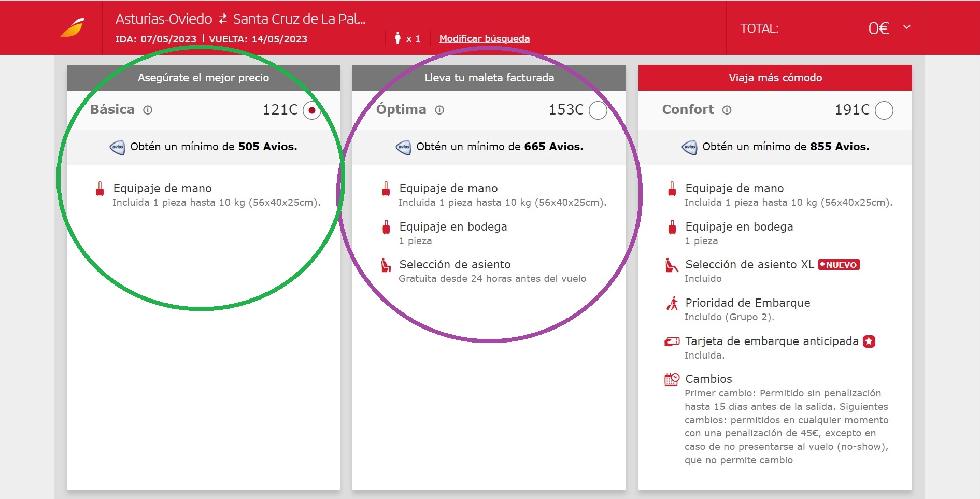Select the Confort 191€ radio button
Screen dimensions: 980x499
tap(884, 110)
